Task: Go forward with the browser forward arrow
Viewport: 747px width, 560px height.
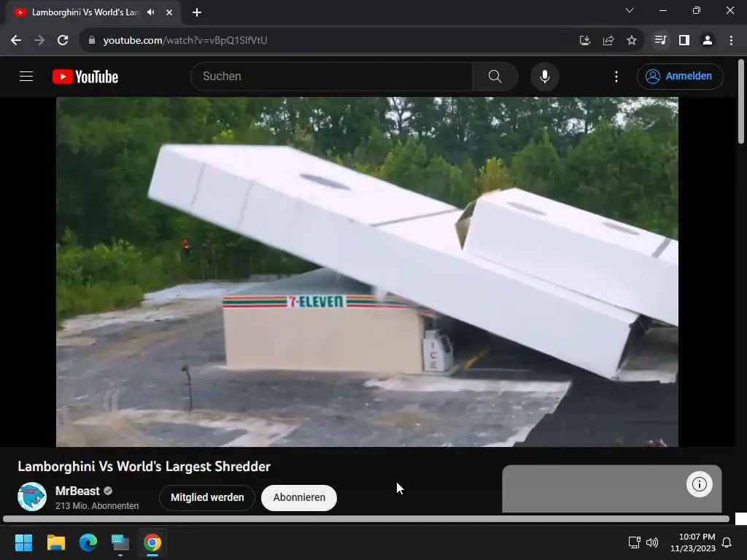Action: coord(39,41)
